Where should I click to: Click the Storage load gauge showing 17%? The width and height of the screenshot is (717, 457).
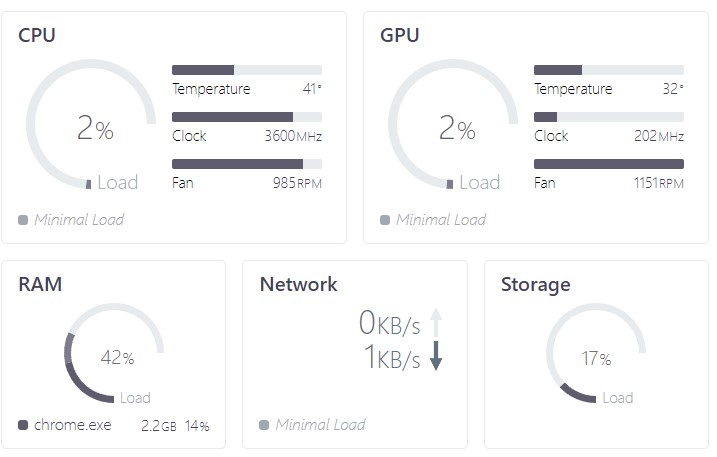coord(595,356)
